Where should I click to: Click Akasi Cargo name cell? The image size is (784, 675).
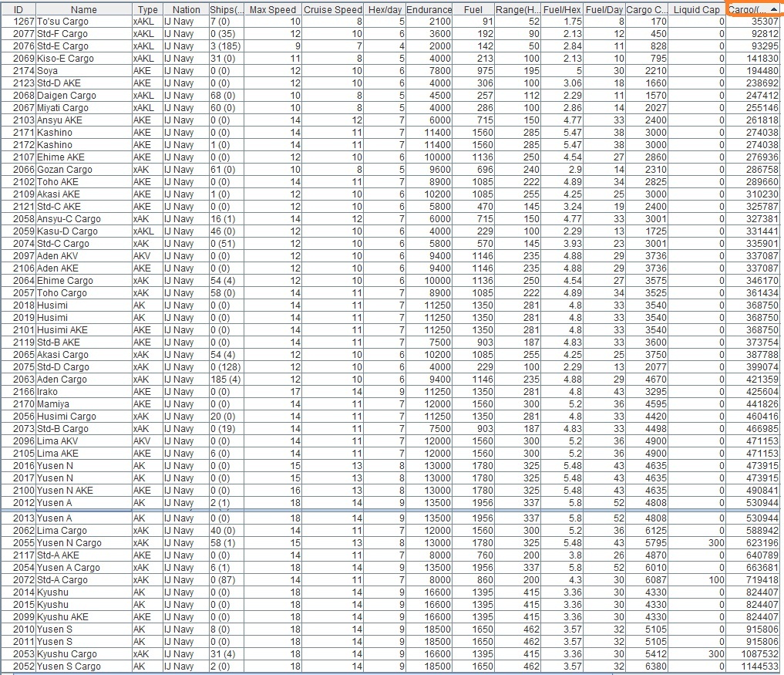click(x=84, y=355)
